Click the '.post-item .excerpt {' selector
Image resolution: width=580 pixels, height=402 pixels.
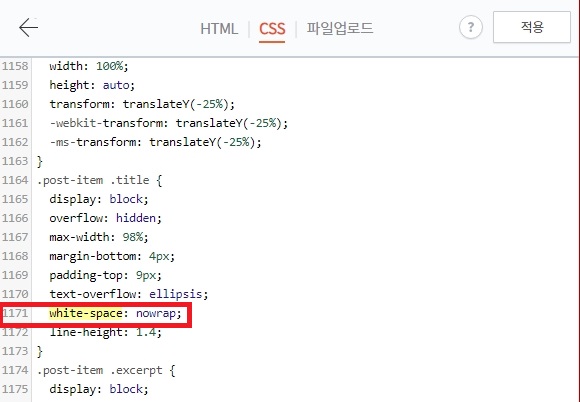[106, 370]
